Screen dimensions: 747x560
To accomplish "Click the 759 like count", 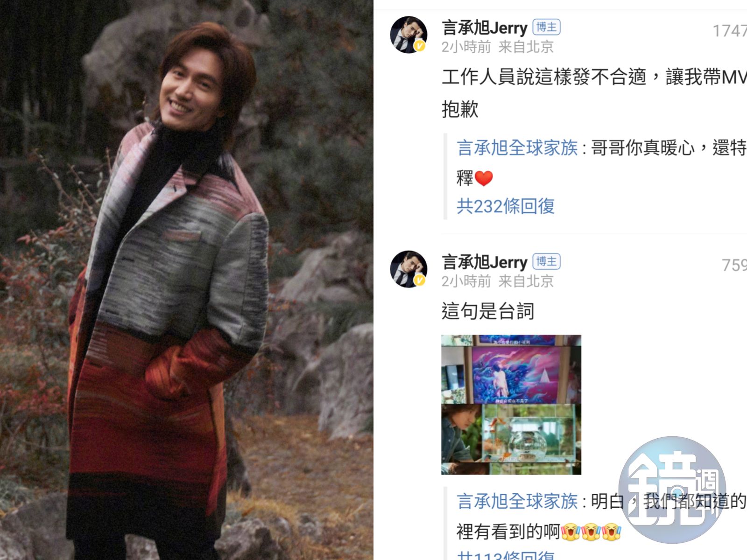I will click(x=734, y=265).
